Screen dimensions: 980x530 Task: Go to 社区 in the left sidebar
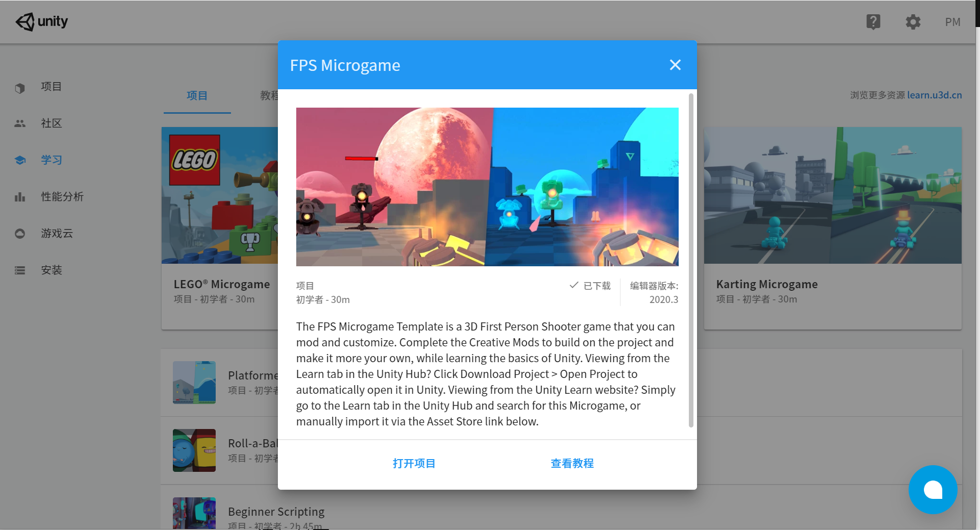[51, 123]
